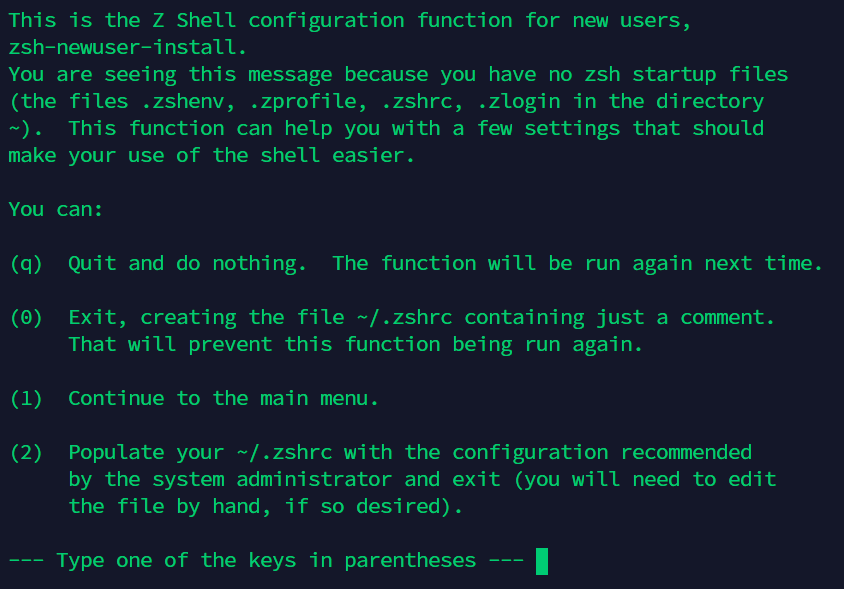Image resolution: width=844 pixels, height=589 pixels.
Task: Click 'This is the Z Shell' first line
Action: tap(350, 20)
